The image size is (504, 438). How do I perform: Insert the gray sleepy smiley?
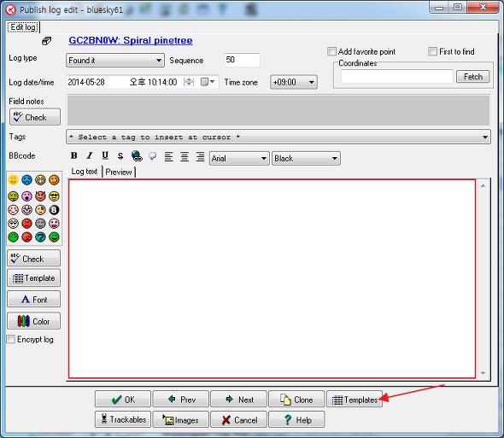coord(40,224)
